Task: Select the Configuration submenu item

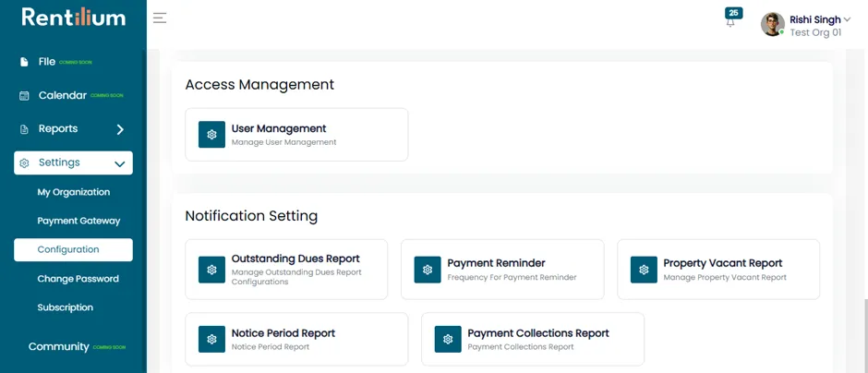Action: coord(73,249)
